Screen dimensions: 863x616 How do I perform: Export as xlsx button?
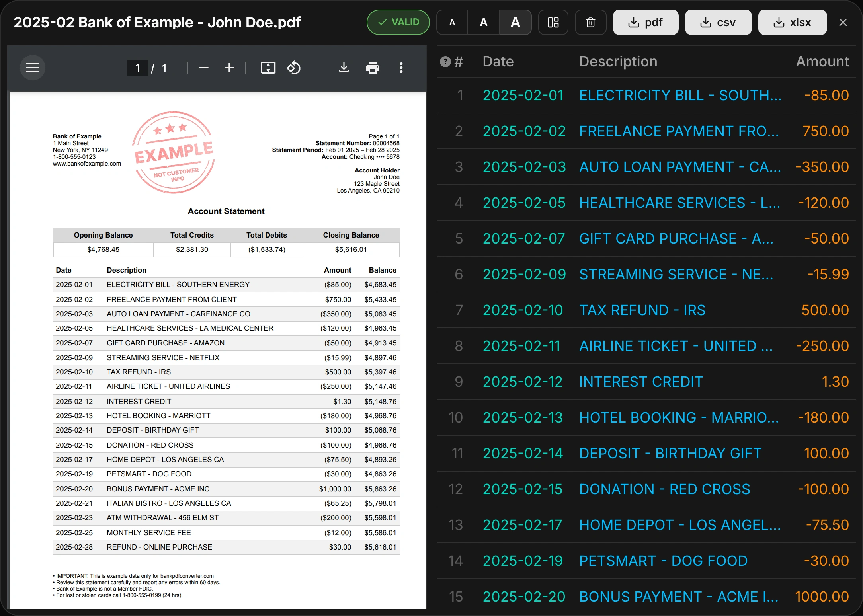coord(792,22)
